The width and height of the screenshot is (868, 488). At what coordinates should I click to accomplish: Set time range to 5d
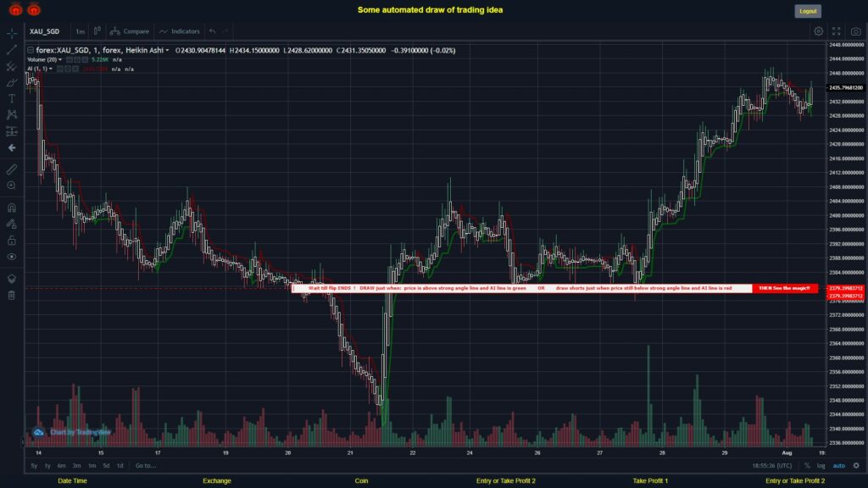(106, 466)
